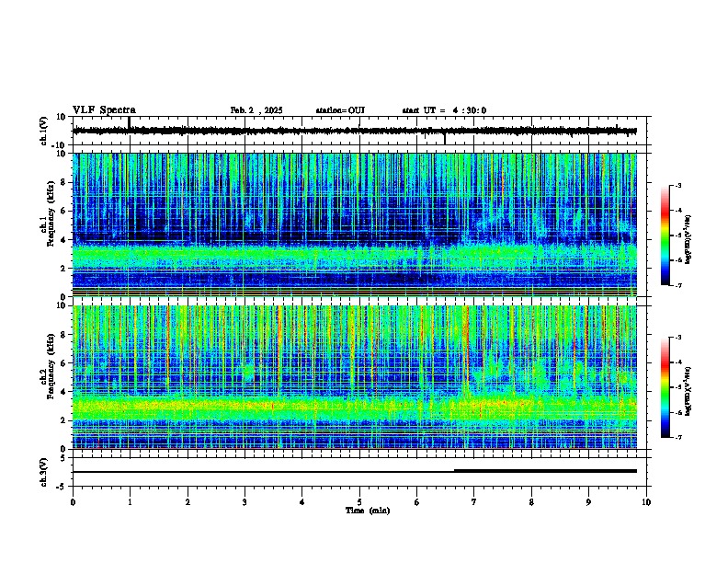
Task: Click the "-4" tick on ch.1 colorbar
Action: 677,211
